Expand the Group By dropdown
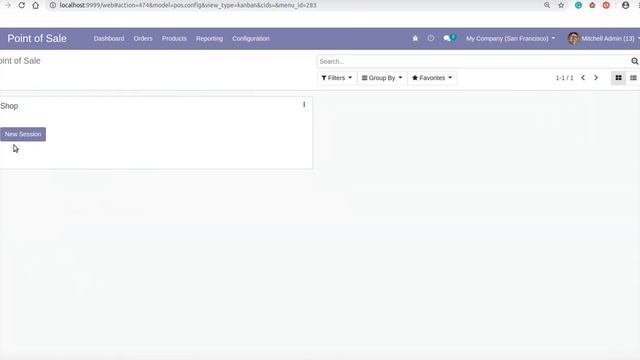640x360 pixels. coord(382,78)
